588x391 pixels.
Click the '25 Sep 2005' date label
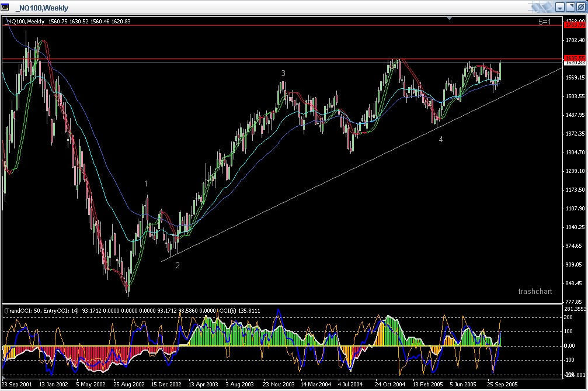[x=502, y=384]
